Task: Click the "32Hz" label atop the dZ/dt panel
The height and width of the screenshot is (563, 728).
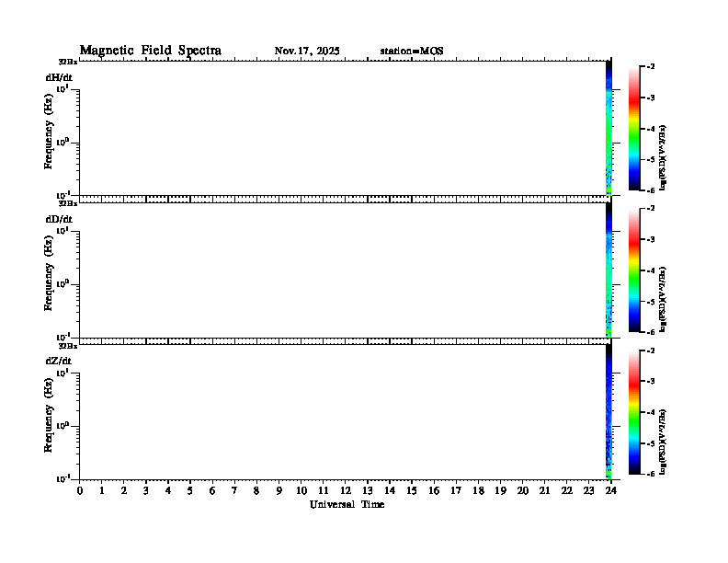Action: [x=68, y=346]
